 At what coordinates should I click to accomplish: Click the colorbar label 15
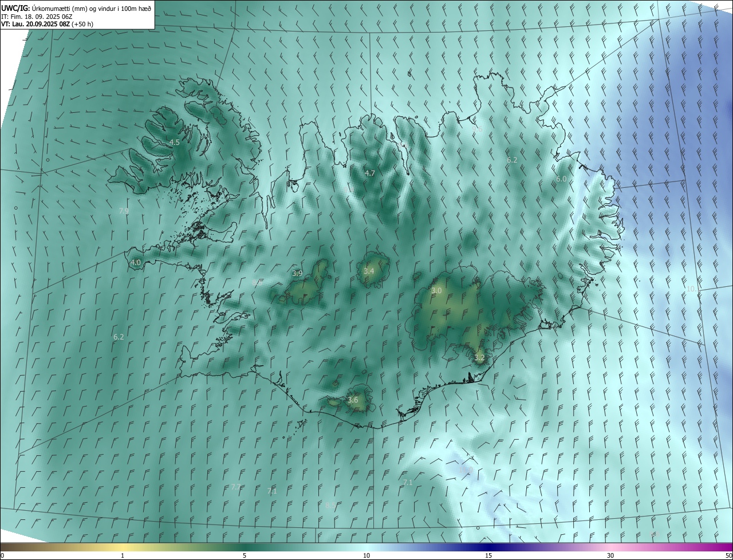(x=488, y=556)
